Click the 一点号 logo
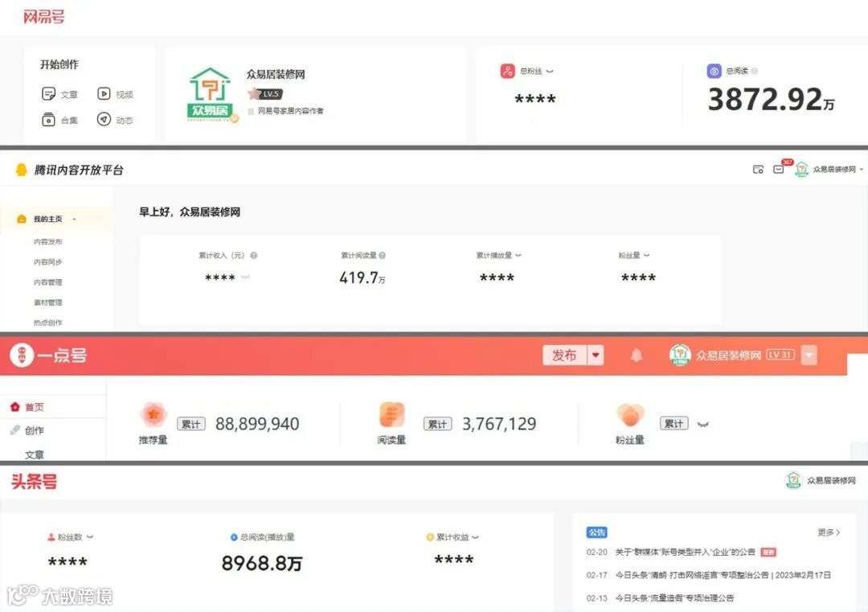 tap(49, 355)
